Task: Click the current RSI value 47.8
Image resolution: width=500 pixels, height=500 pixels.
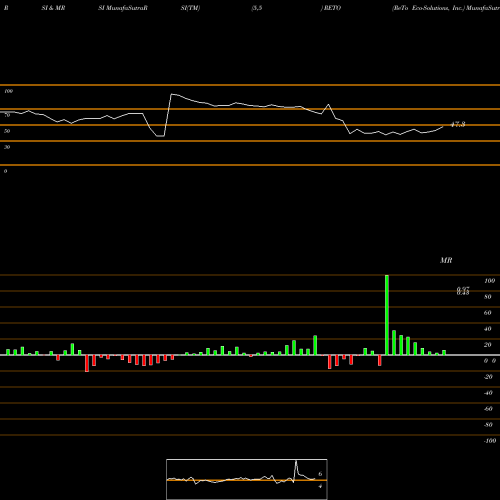Action: point(458,124)
